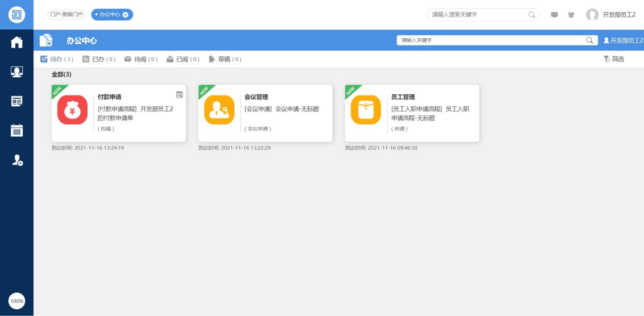Click the 办公中心 header title
644x316 pixels.
81,41
